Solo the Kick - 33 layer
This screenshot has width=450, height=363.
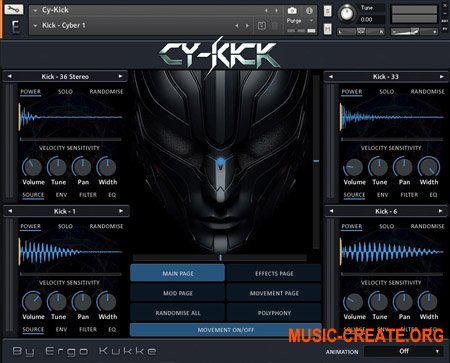(x=386, y=92)
